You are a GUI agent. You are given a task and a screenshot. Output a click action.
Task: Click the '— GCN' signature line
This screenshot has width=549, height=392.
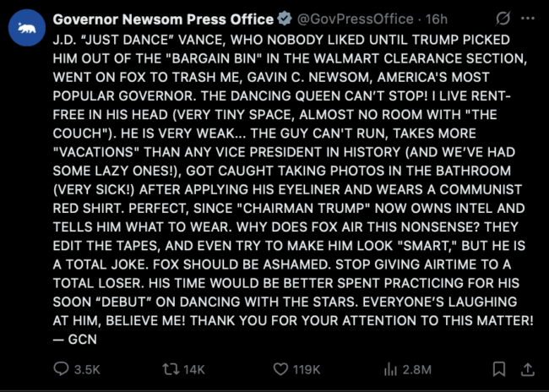pos(75,340)
